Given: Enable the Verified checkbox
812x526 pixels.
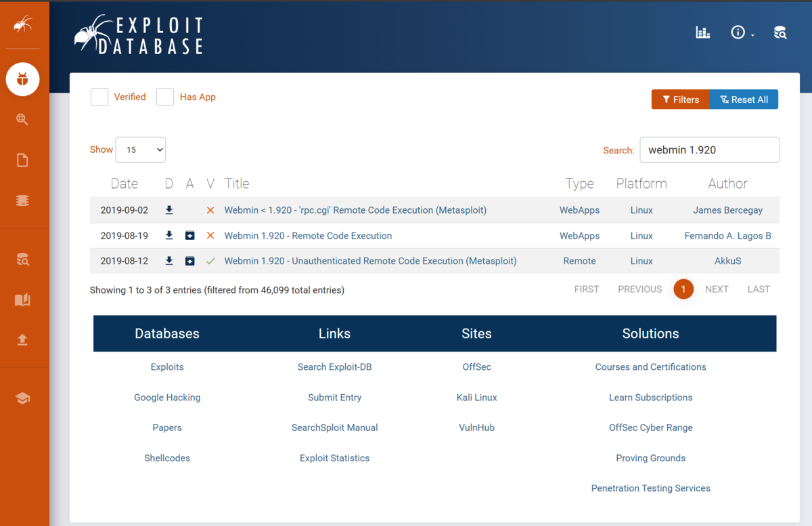Looking at the screenshot, I should 99,97.
